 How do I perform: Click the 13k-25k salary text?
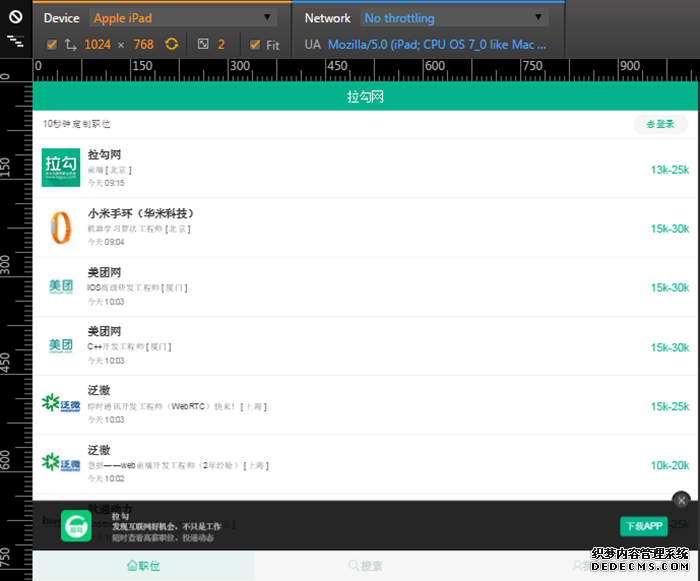click(x=670, y=170)
